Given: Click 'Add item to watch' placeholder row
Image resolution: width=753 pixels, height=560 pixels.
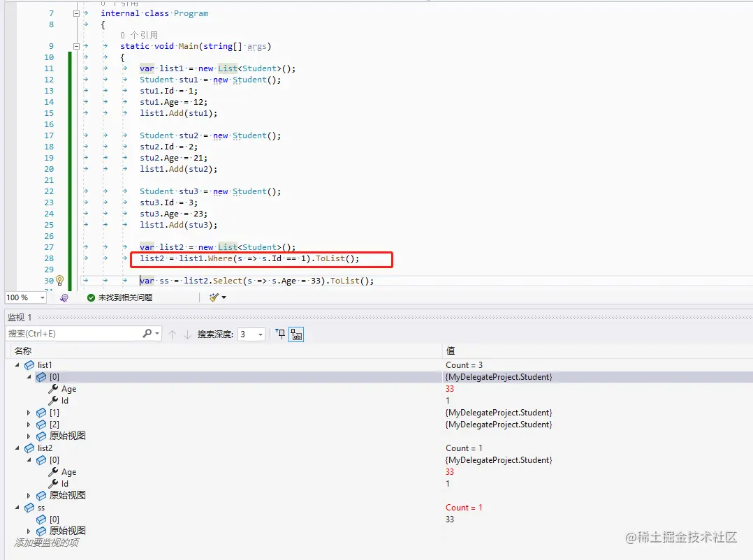Looking at the screenshot, I should coord(46,543).
